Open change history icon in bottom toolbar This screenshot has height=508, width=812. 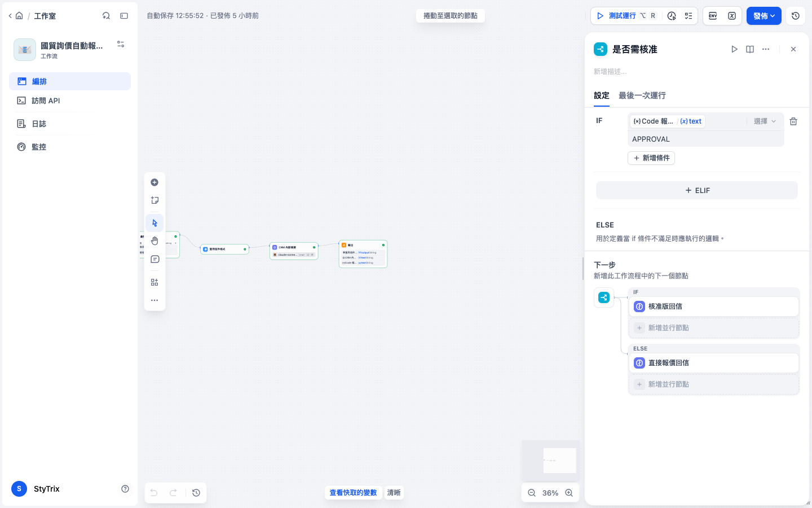pyautogui.click(x=196, y=493)
